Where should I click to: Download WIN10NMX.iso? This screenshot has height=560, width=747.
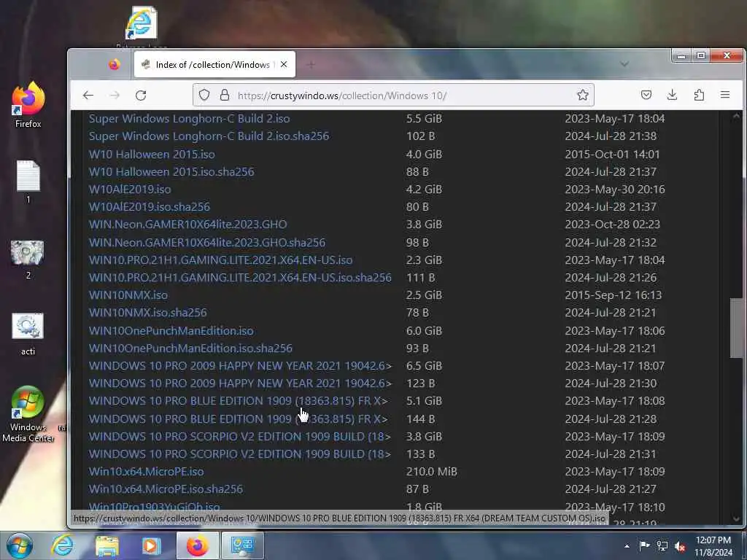point(128,295)
